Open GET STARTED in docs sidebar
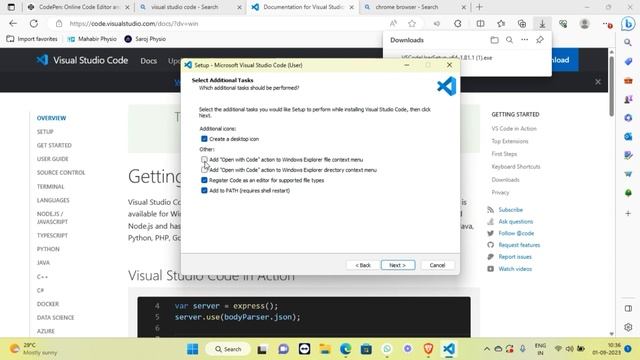The image size is (640, 360). [54, 145]
